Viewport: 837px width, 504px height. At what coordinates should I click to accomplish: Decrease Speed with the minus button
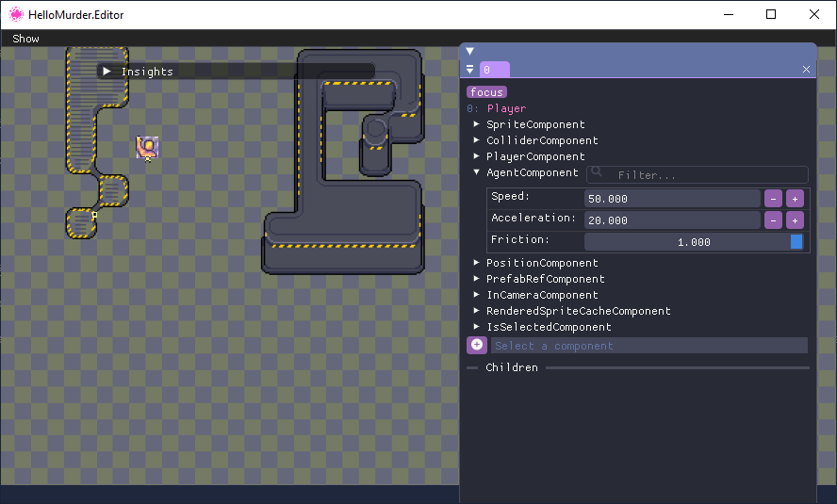[773, 199]
